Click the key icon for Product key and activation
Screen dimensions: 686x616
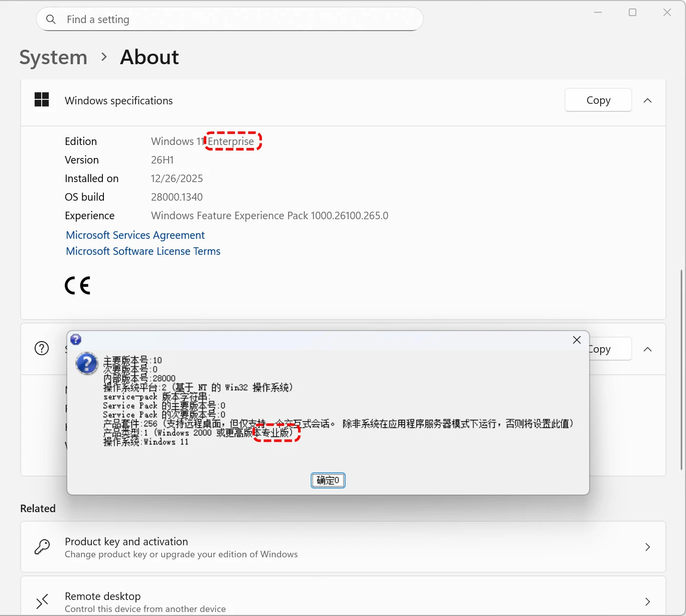point(42,547)
